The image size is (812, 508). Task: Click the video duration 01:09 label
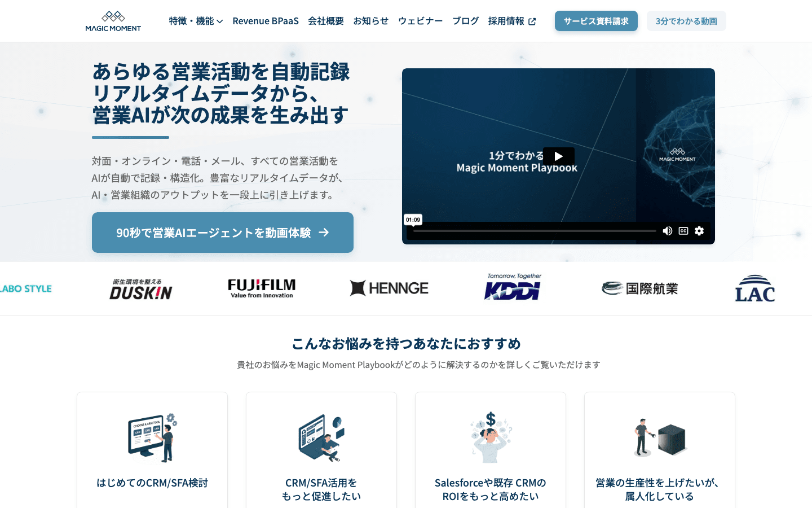[413, 220]
